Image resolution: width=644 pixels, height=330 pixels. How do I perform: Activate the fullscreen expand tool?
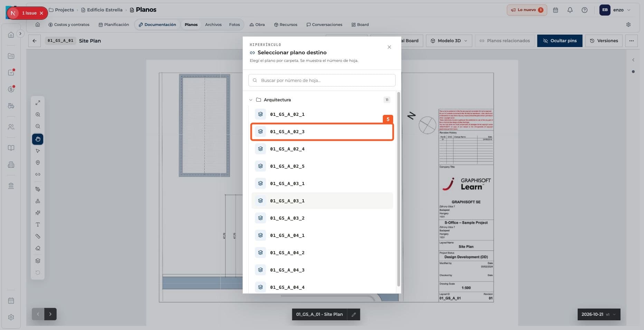pos(38,103)
